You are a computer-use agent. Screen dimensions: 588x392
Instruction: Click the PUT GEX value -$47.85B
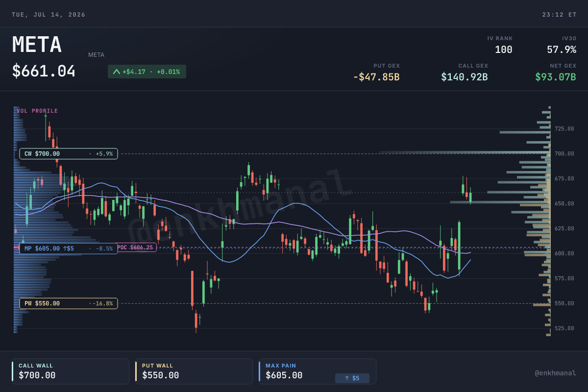(376, 77)
